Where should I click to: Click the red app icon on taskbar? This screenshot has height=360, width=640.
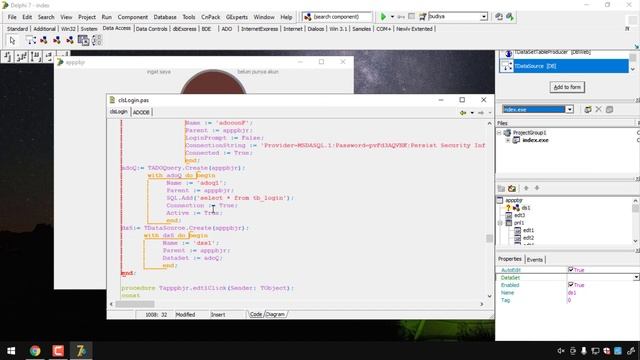point(58,351)
